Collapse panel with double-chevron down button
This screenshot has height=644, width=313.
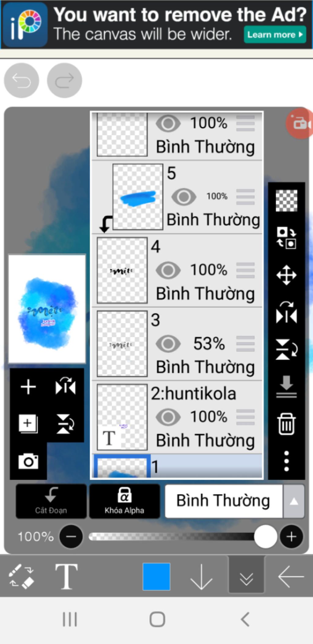point(246,577)
